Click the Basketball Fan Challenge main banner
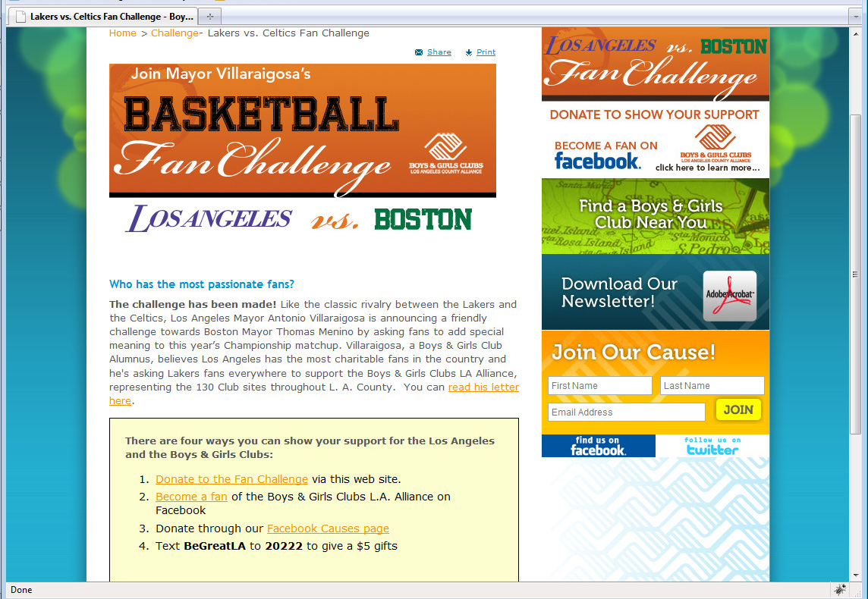 302,130
